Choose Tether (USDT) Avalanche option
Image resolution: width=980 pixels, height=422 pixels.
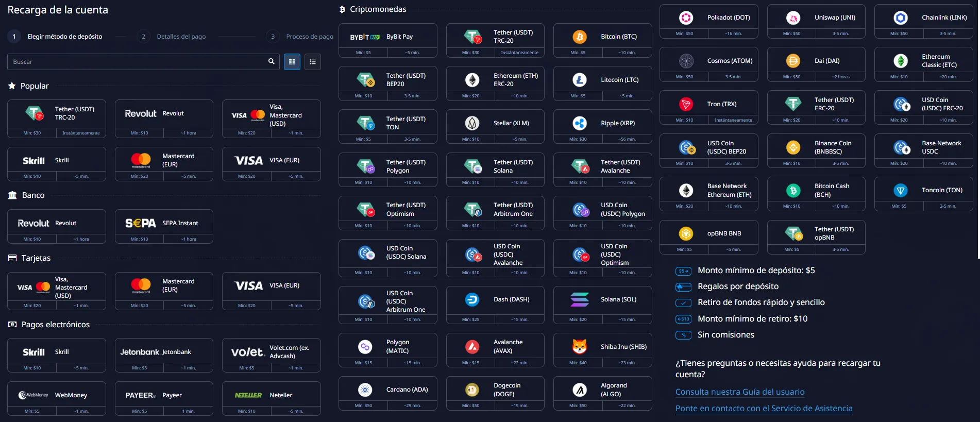603,170
